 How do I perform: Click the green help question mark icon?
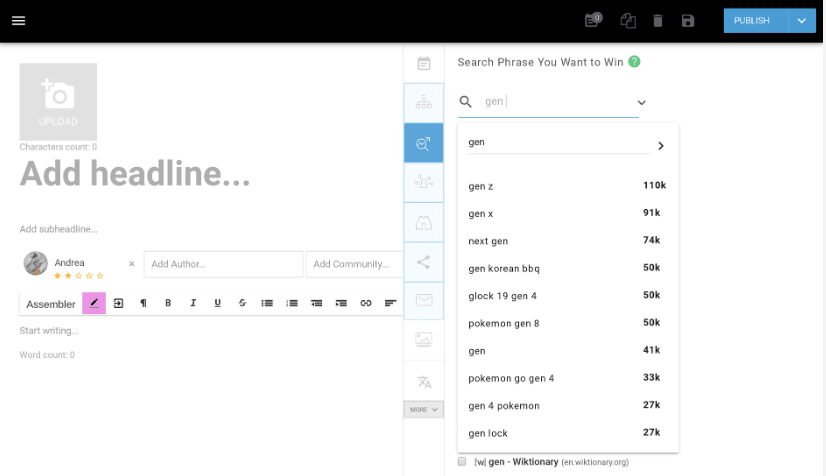pos(634,62)
